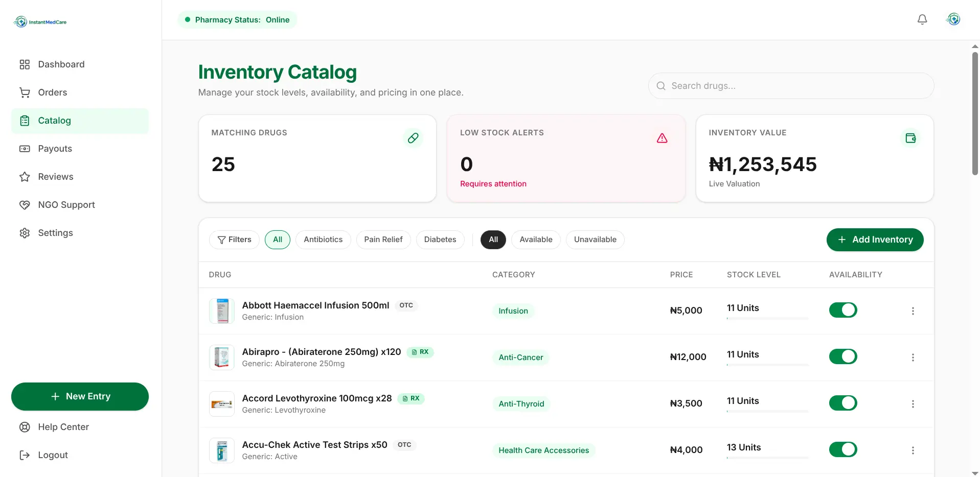Image resolution: width=980 pixels, height=477 pixels.
Task: Go to Dashboard in sidebar
Action: tap(80, 64)
